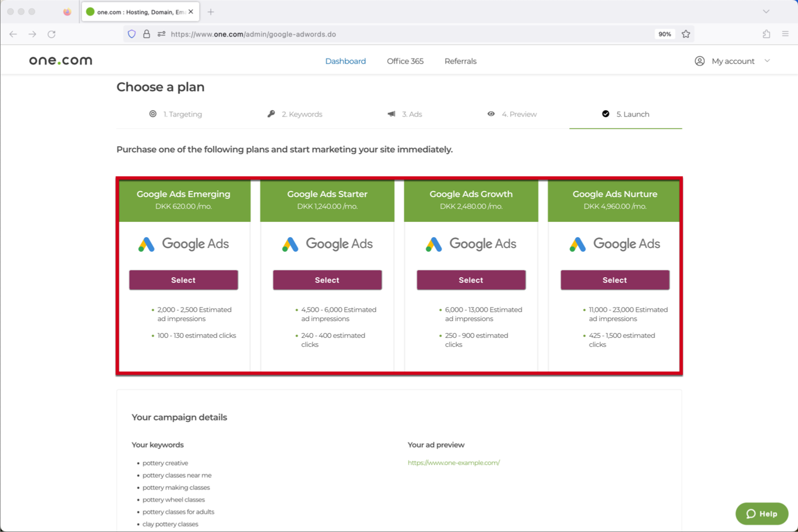Click the Google Ads logo on the Starter plan
This screenshot has width=798, height=532.
327,244
